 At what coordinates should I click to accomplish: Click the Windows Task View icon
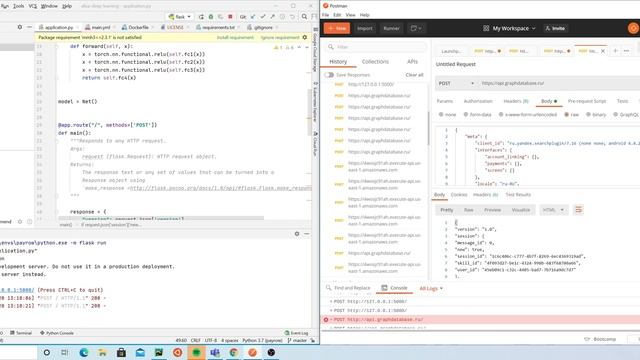pyautogui.click(x=65, y=353)
